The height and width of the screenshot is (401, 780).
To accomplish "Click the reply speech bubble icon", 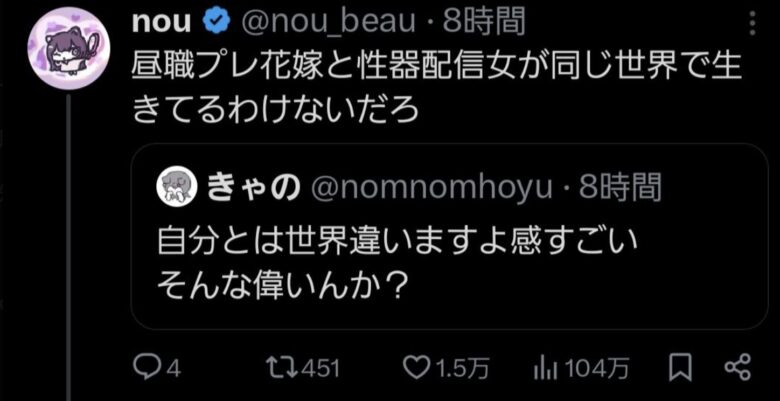I will coord(147,370).
